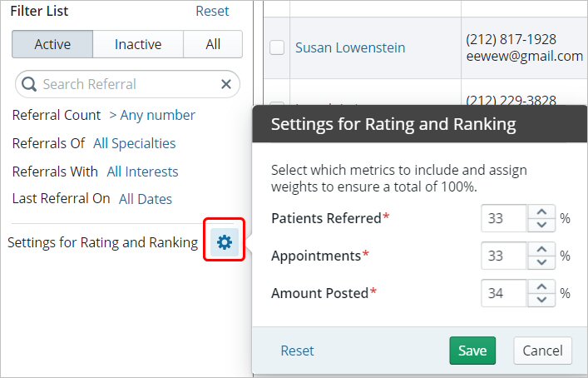Clear the Search Referral field with the X
Viewport: 588px width, 378px height.
pos(226,84)
